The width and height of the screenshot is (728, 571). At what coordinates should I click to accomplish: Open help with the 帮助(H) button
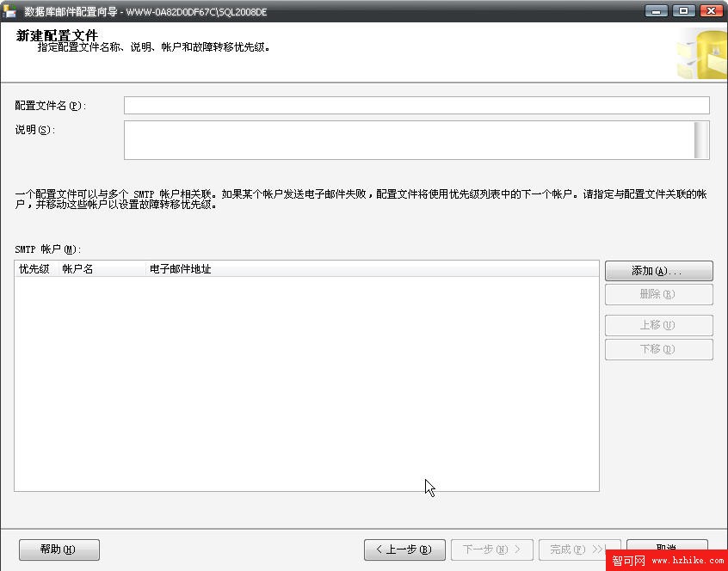pos(59,550)
